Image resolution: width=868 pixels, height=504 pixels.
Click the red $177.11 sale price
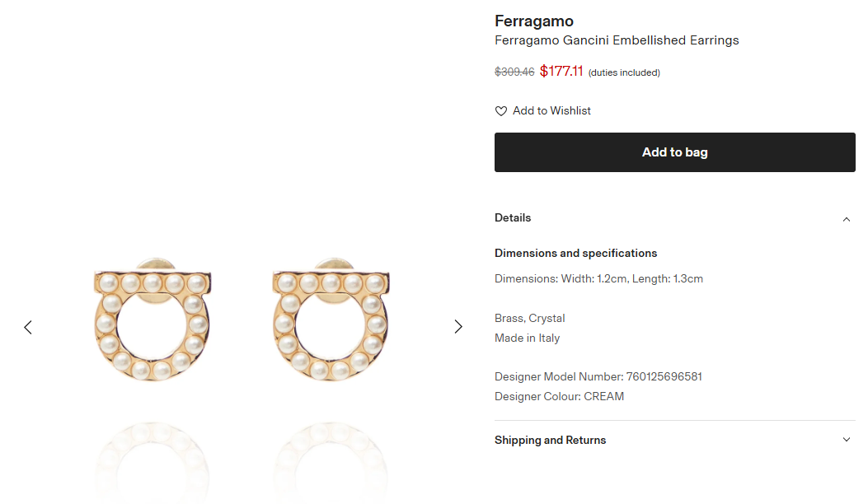point(561,72)
